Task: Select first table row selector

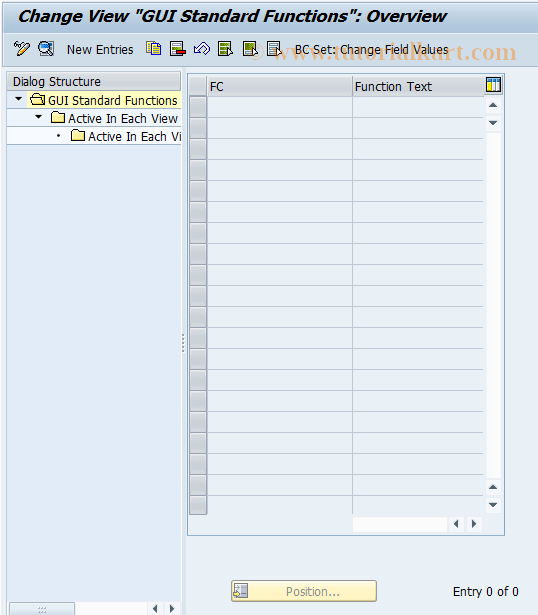Action: (x=198, y=107)
